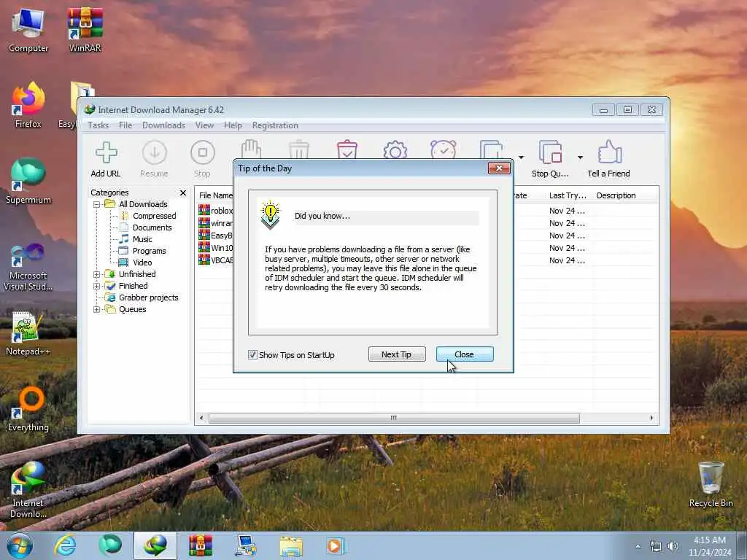
Task: Click the gear Options toolbar icon
Action: click(395, 149)
